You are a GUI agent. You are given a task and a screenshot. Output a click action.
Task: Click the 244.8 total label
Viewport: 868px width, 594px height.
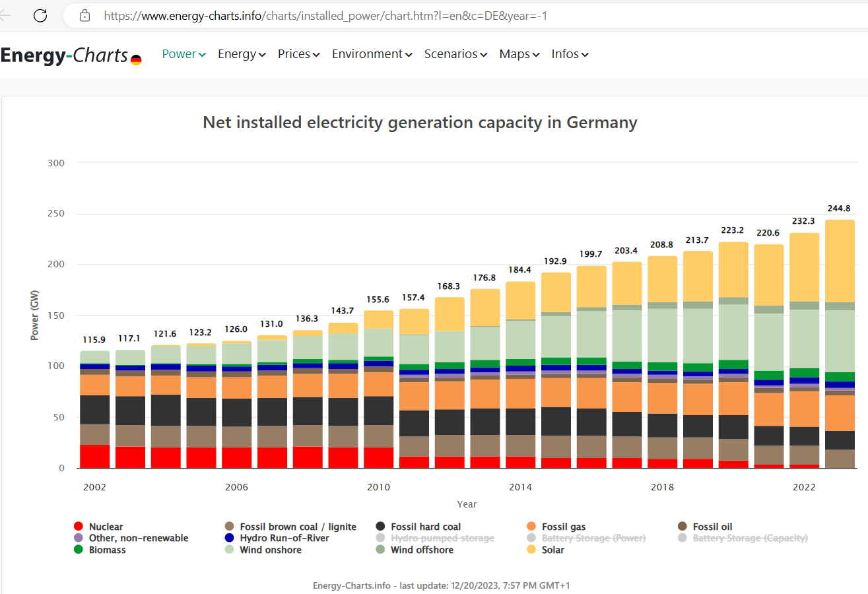coord(840,209)
